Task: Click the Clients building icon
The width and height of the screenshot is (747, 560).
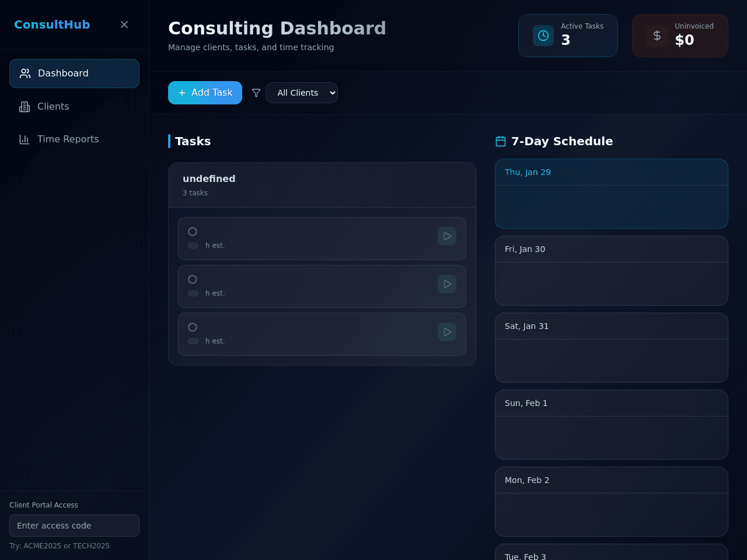Action: click(x=25, y=107)
